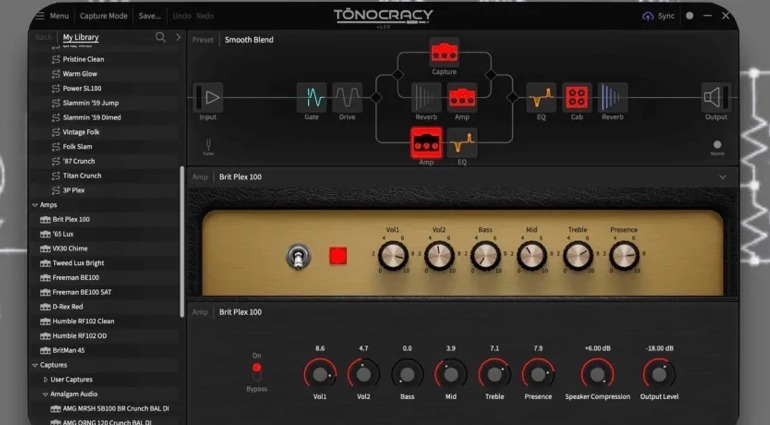Flip the amp panel power toggle switch

[x=298, y=256]
